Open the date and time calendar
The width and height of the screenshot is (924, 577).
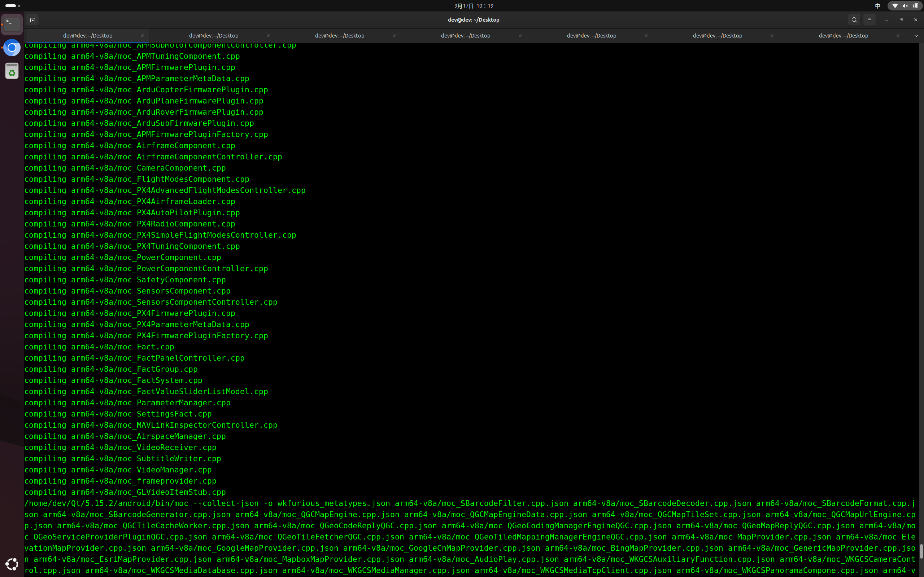point(474,6)
